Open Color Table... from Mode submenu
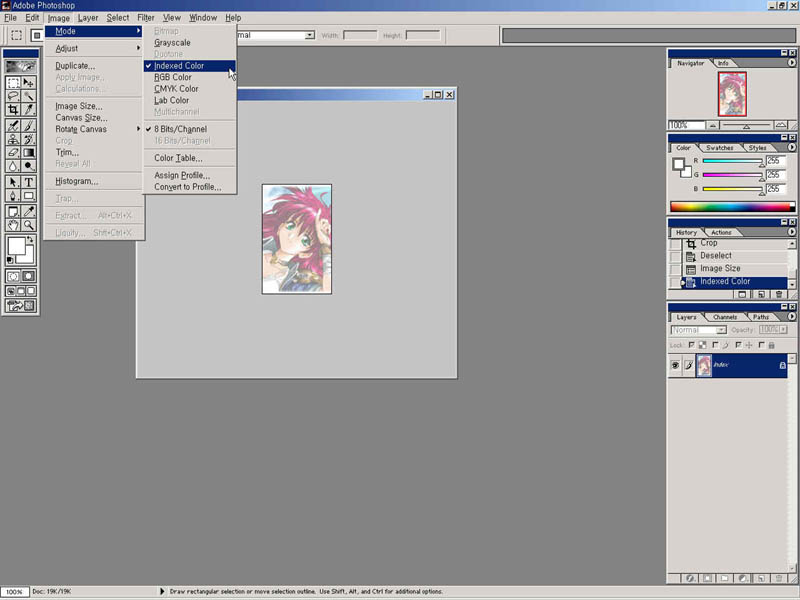This screenshot has width=800, height=600. 178,158
